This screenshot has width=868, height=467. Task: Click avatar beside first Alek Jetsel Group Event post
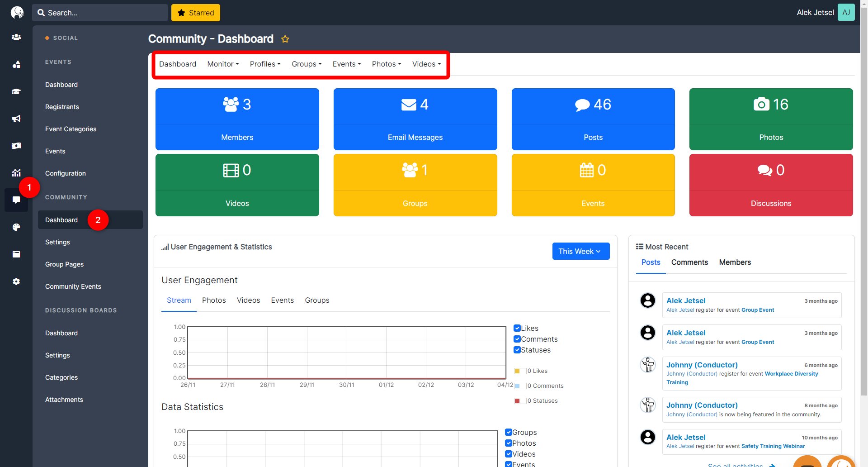coord(648,300)
